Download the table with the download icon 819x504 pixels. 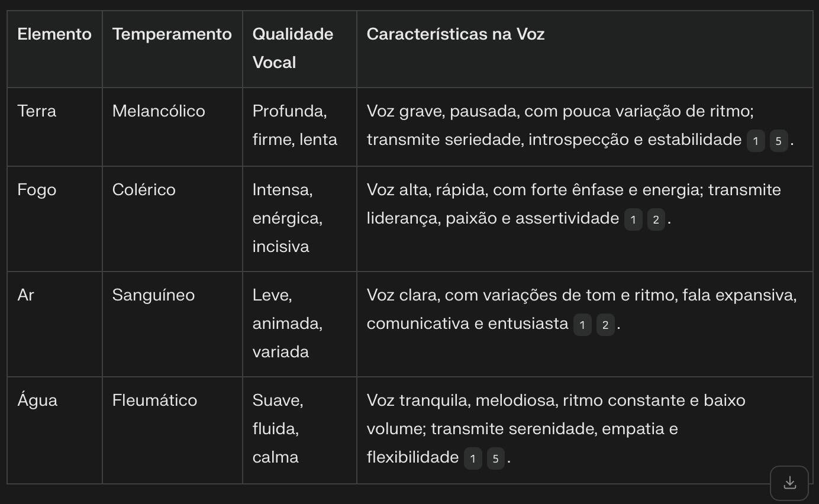789,483
